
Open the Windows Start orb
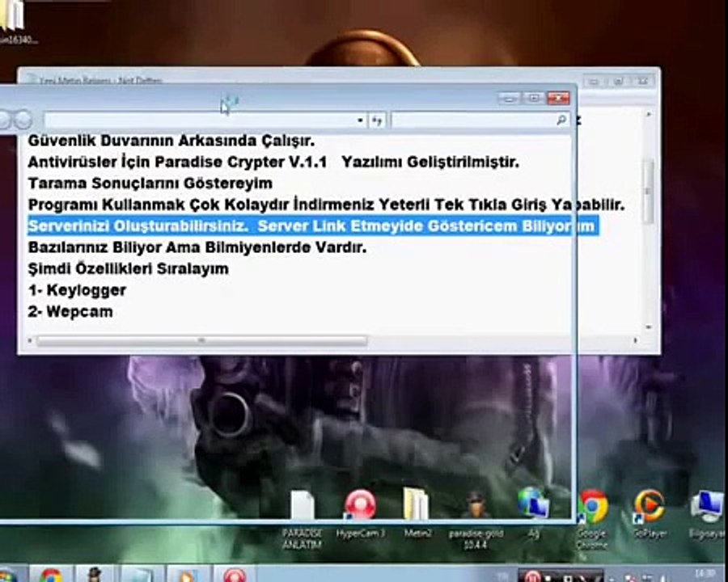[x=7, y=576]
